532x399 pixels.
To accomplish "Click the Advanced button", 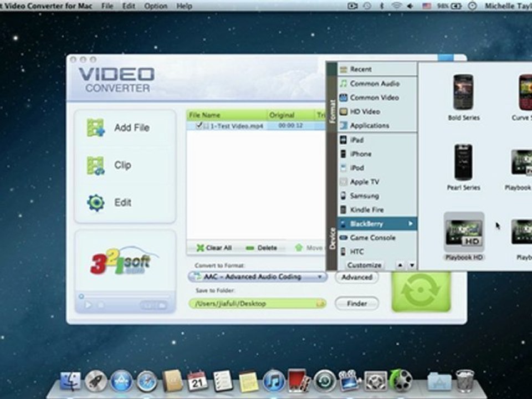I will [357, 277].
